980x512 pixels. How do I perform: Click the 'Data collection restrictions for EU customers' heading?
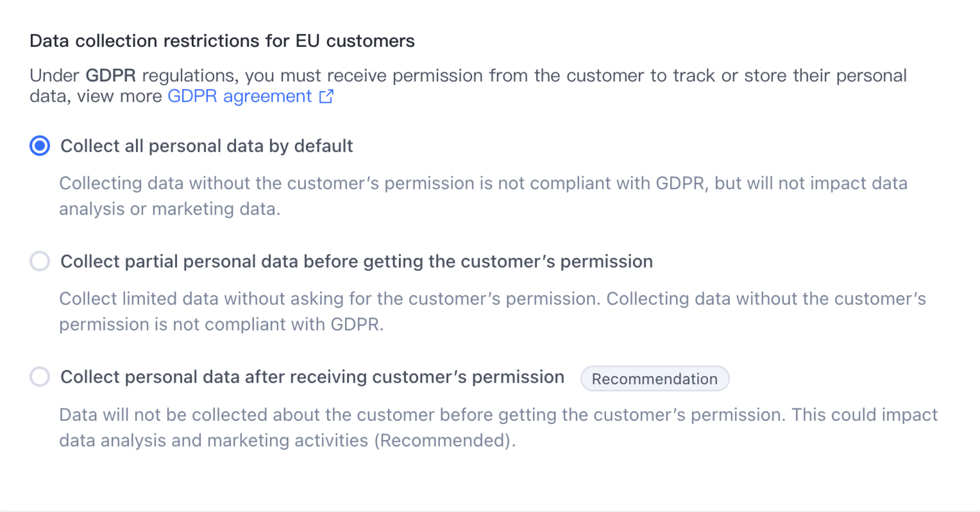222,41
